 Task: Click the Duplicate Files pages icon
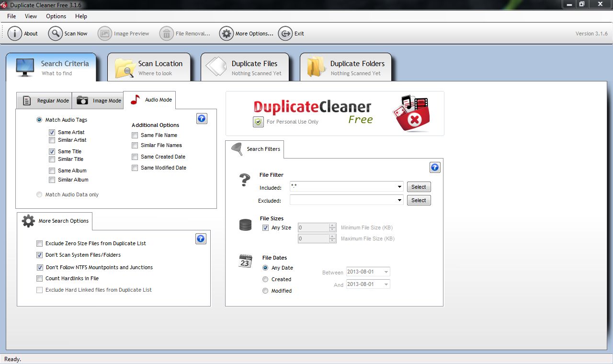click(216, 68)
